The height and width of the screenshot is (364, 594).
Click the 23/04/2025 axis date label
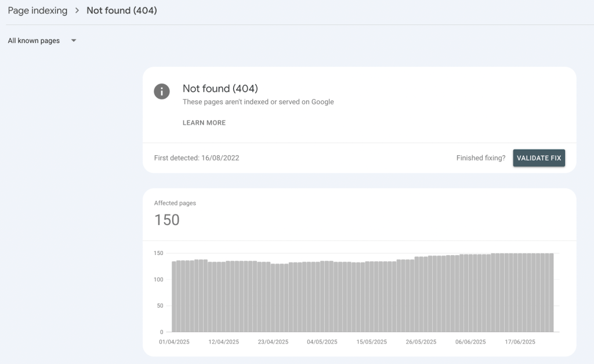[273, 341]
